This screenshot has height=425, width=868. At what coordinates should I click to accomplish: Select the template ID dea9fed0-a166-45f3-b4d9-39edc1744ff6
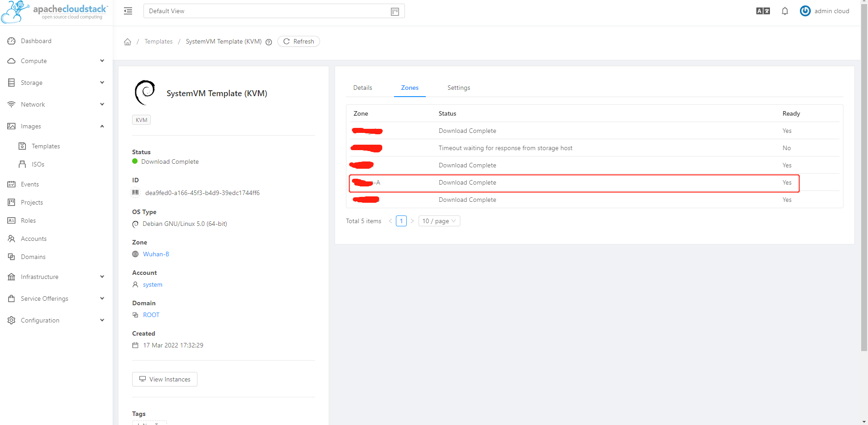202,193
